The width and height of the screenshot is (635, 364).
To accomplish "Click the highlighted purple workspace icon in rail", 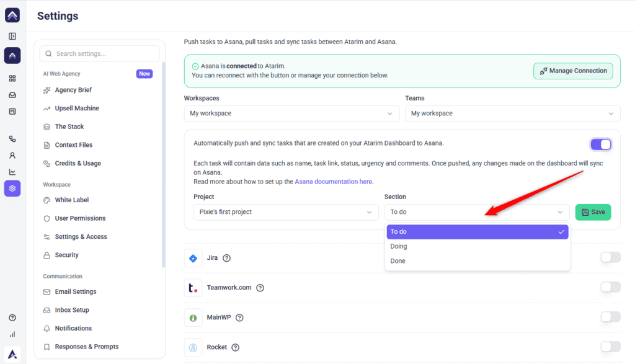I will click(x=12, y=55).
